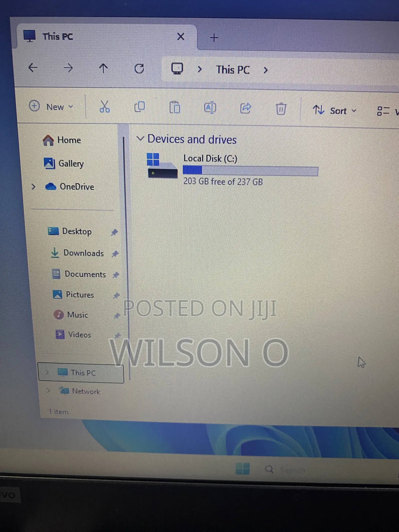
Task: Go up one folder level arrow
Action: coord(103,68)
